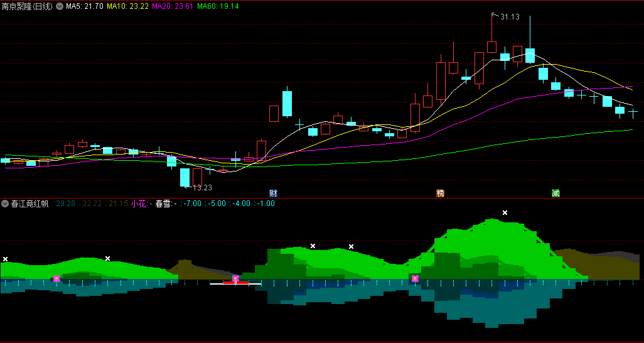Click the -4.00 indicator value
The image size is (644, 343).
click(240, 203)
